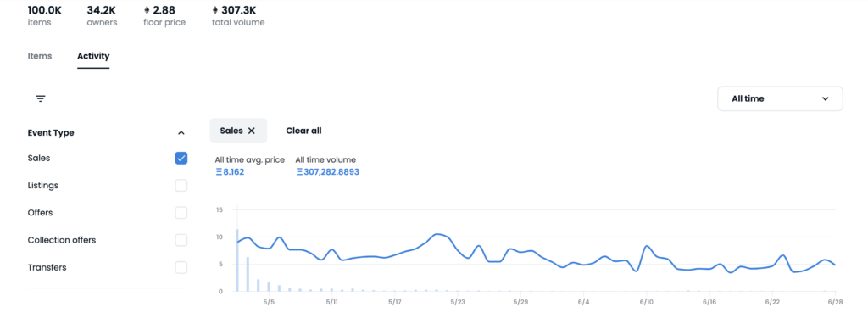Image resolution: width=868 pixels, height=324 pixels.
Task: Open the All time range dropdown
Action: click(x=780, y=98)
